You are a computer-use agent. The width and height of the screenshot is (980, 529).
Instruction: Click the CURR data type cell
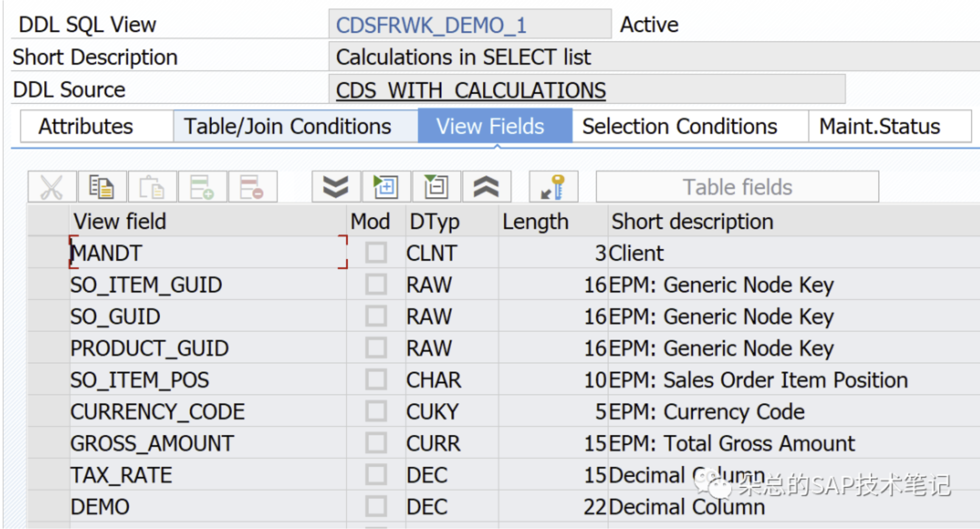(x=452, y=443)
